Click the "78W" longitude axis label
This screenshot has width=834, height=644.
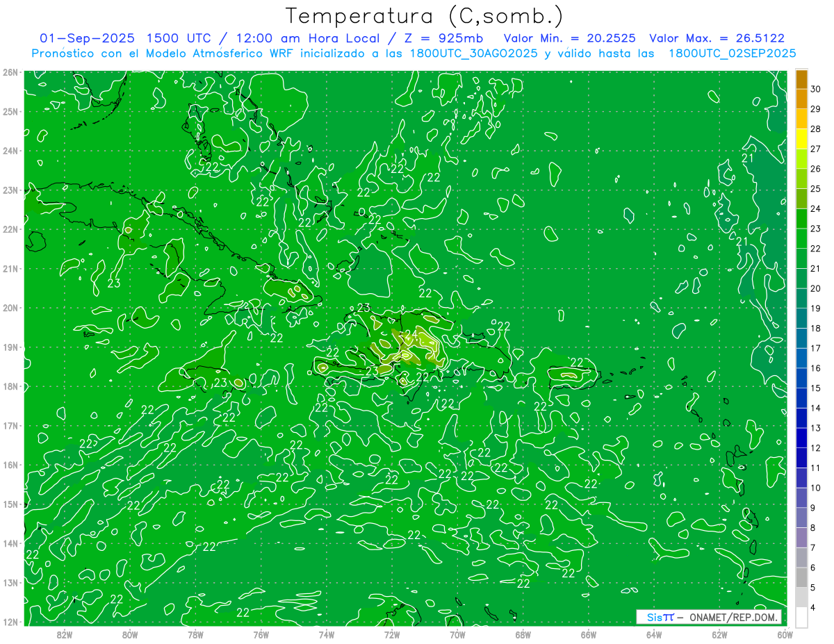tap(195, 634)
